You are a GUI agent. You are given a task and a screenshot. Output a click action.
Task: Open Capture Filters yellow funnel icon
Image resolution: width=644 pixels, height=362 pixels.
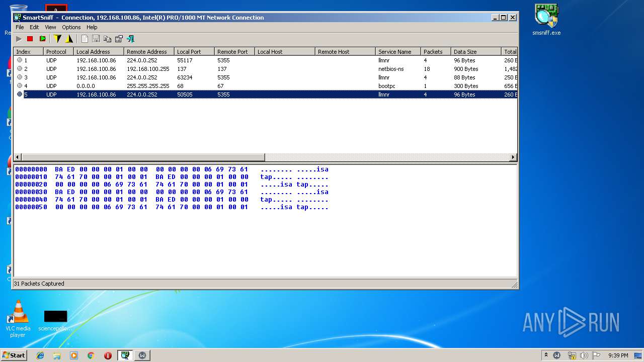click(57, 39)
